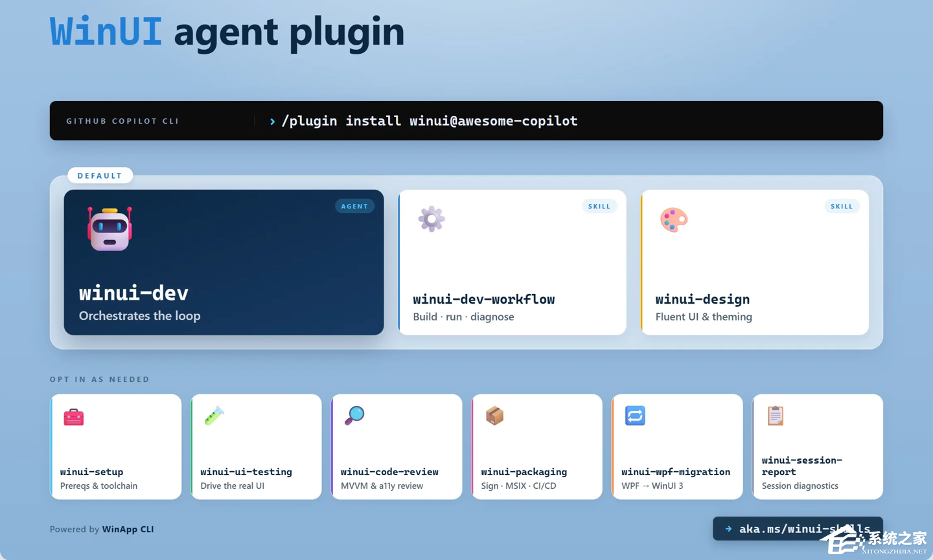Click the 'Drive the real UI' text
The width and height of the screenshot is (933, 560).
pyautogui.click(x=232, y=486)
